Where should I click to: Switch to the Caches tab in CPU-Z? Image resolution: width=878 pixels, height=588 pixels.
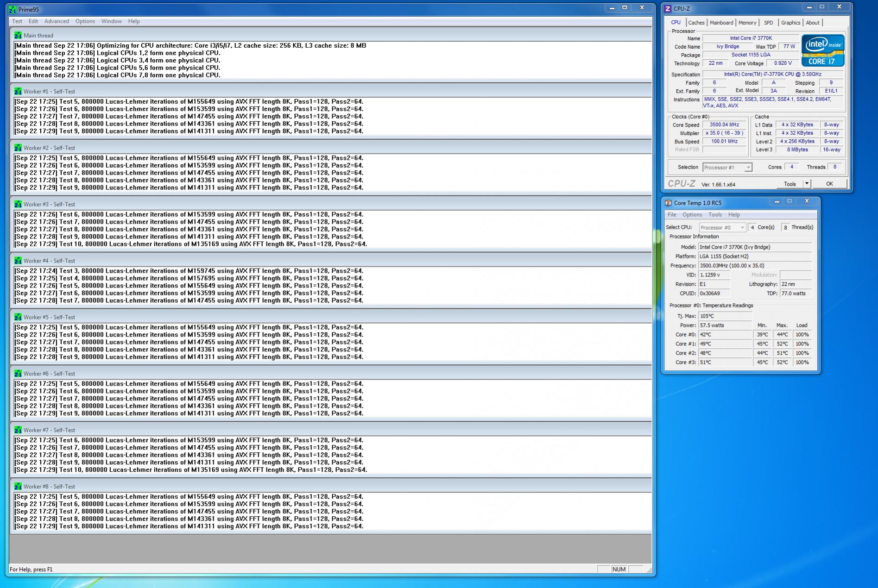(696, 23)
